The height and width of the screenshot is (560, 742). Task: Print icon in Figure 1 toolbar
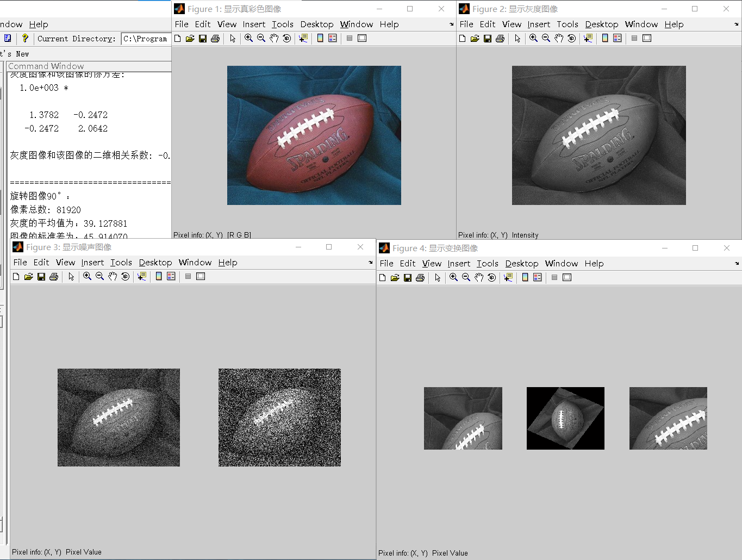tap(215, 39)
